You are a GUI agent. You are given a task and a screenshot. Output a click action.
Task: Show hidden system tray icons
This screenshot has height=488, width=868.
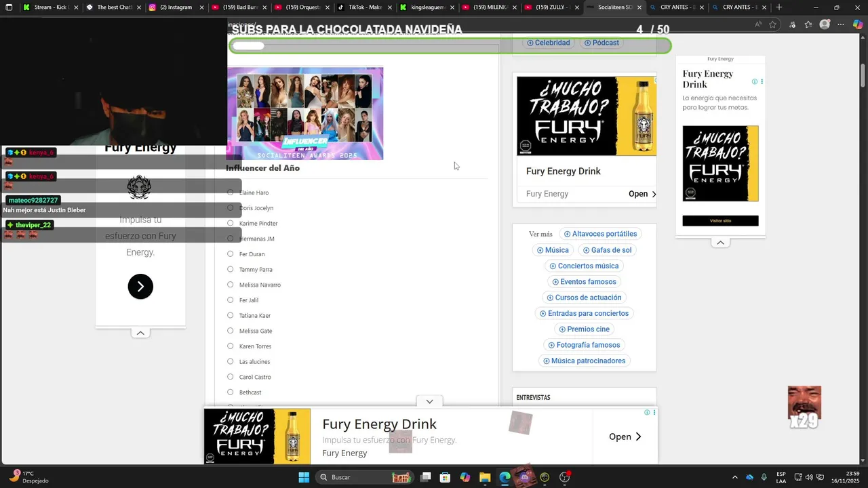pos(734,477)
